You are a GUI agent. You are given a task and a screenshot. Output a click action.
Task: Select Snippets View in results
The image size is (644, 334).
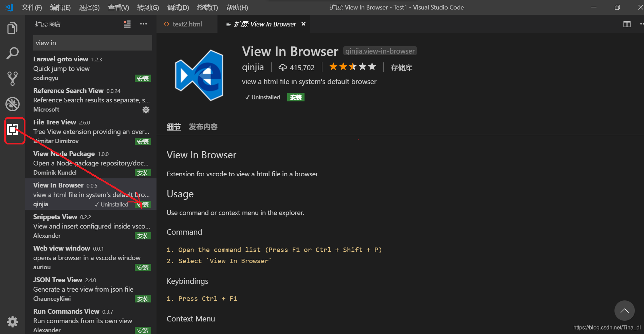(91, 226)
